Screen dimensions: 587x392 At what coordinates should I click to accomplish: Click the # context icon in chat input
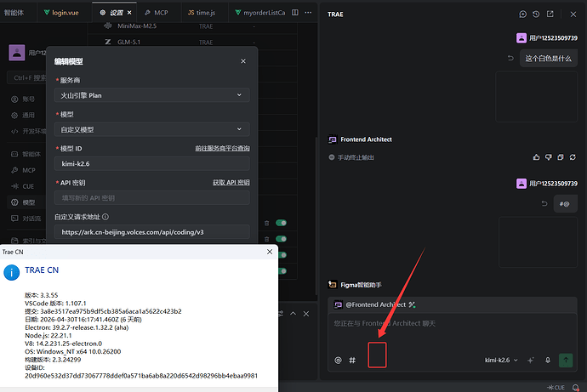click(352, 361)
